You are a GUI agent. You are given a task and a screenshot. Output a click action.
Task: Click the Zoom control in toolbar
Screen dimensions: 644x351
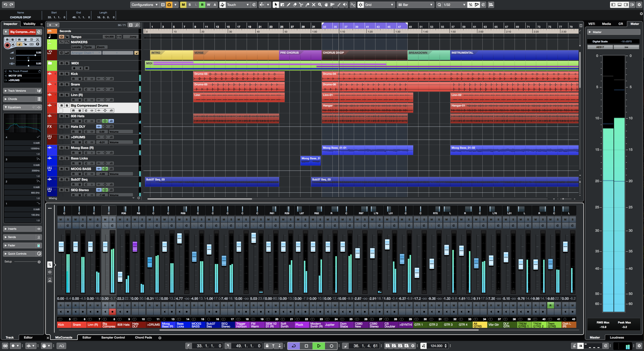coord(319,5)
